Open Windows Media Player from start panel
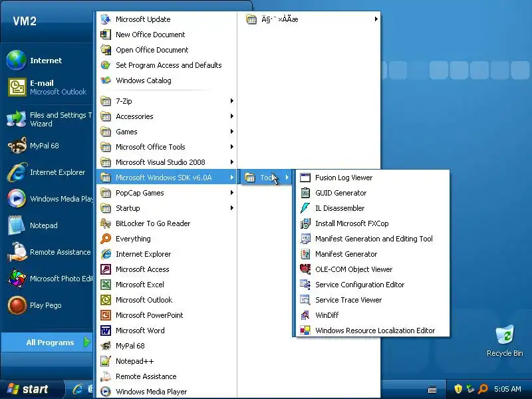 tap(47, 198)
